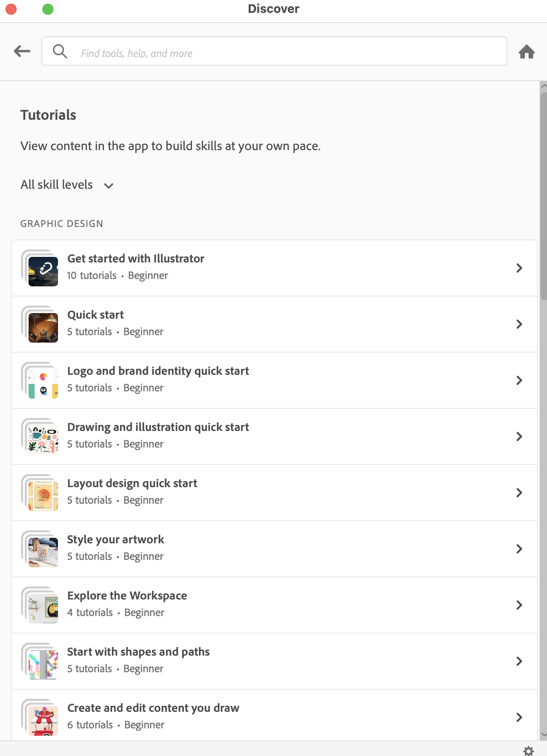Click Logo and brand identity thumbnail
The width and height of the screenshot is (547, 756).
(42, 383)
